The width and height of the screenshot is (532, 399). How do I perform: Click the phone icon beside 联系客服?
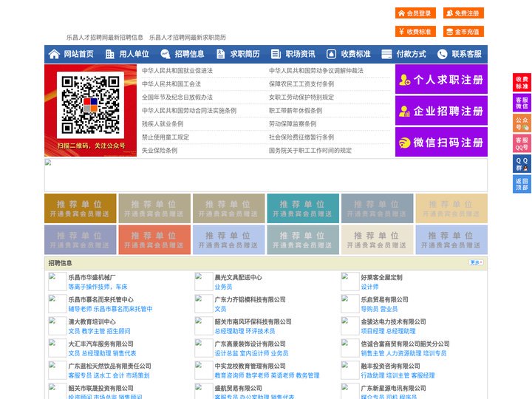[x=442, y=54]
